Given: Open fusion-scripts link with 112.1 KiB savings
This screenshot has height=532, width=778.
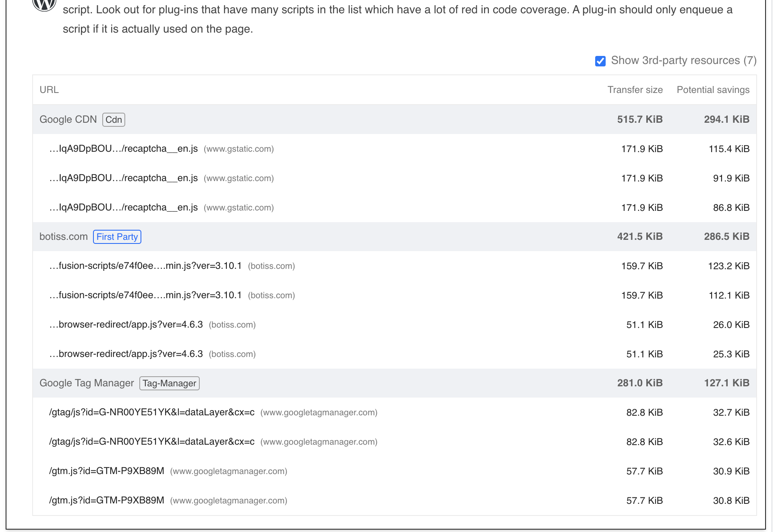Looking at the screenshot, I should coord(145,295).
